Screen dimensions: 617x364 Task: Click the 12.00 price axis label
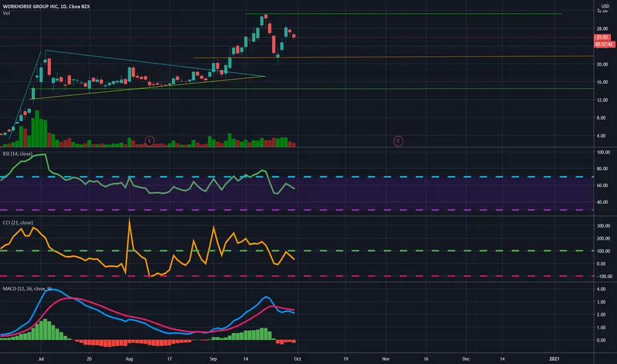click(602, 100)
